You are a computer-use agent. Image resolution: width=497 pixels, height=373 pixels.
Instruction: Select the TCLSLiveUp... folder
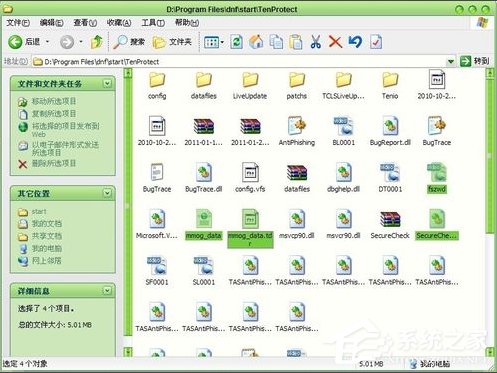pyautogui.click(x=343, y=85)
